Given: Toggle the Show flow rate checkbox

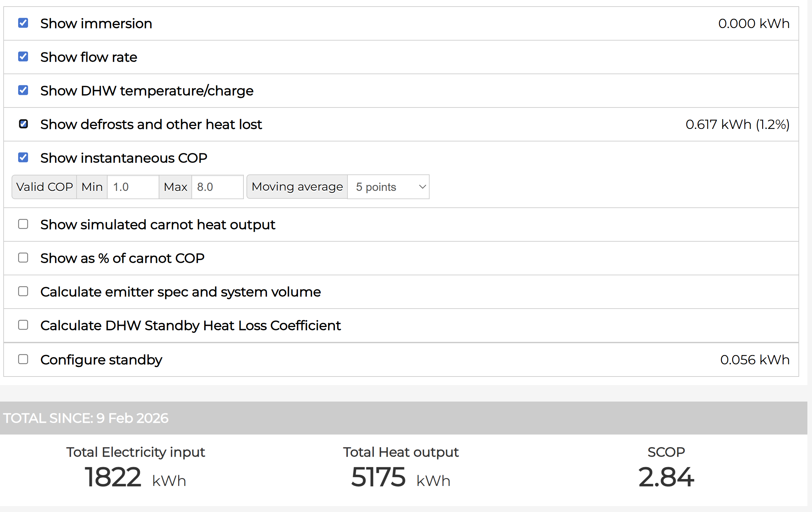Looking at the screenshot, I should point(23,57).
